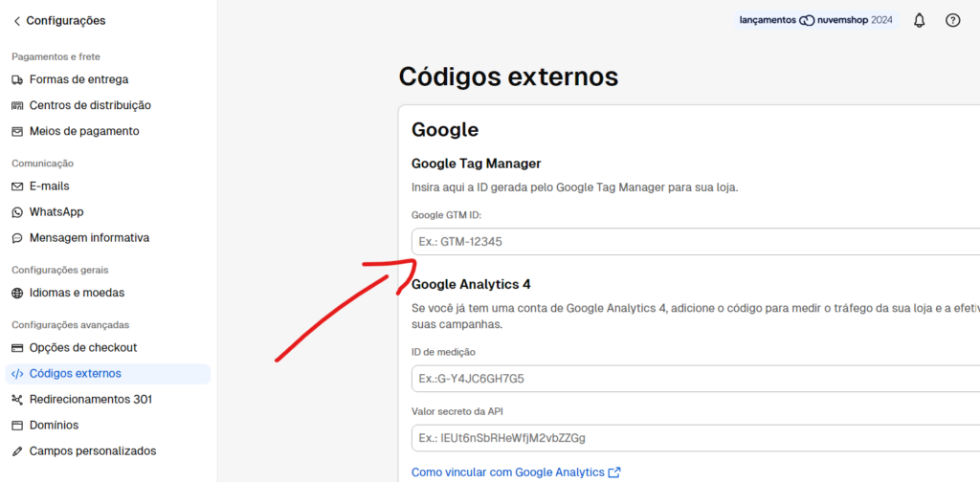
Task: Click the Opções de checkout card icon
Action: (17, 348)
